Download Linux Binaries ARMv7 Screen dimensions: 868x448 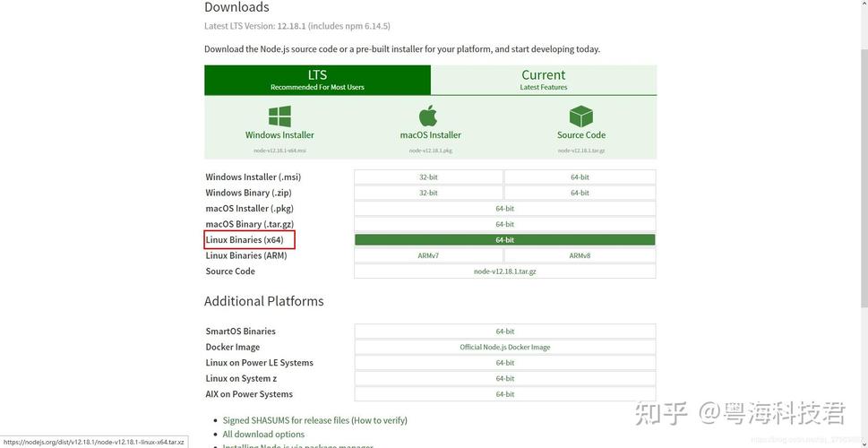(x=428, y=256)
